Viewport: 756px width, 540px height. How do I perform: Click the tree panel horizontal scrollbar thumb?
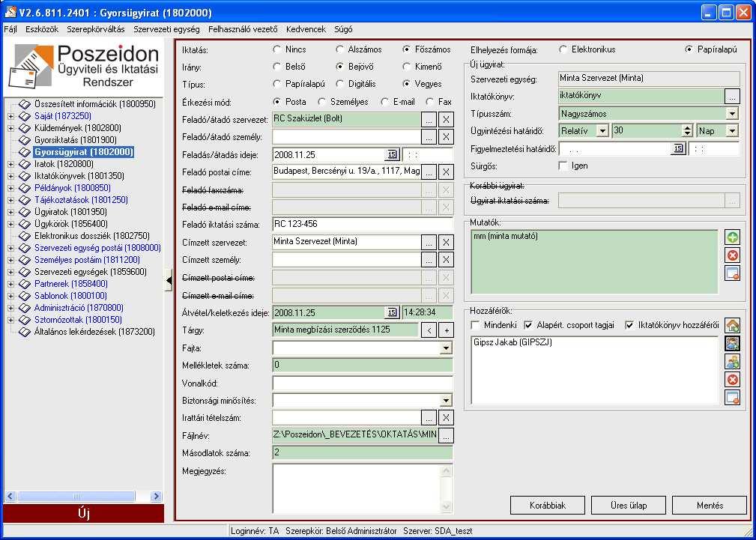coord(76,496)
